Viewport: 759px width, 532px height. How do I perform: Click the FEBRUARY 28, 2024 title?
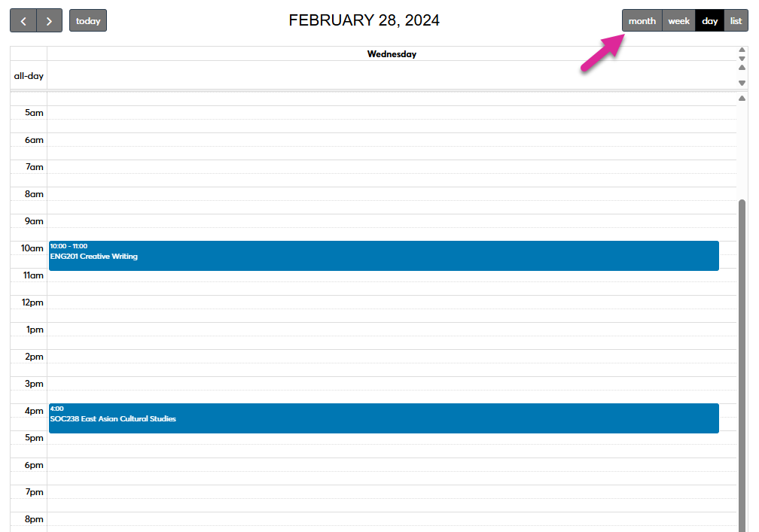pyautogui.click(x=364, y=20)
